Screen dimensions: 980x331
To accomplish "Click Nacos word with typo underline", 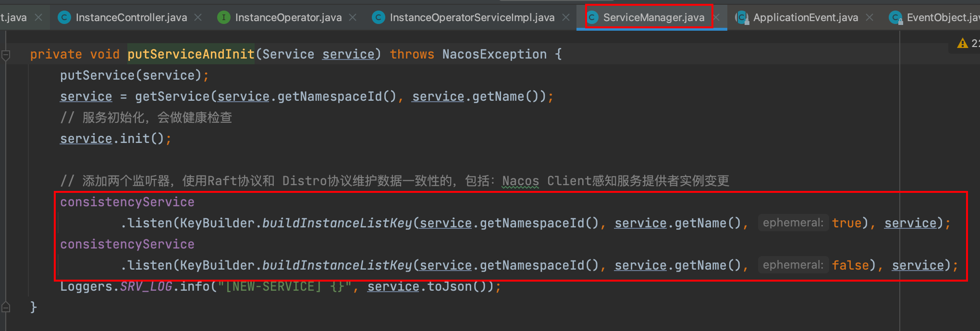I will 520,181.
